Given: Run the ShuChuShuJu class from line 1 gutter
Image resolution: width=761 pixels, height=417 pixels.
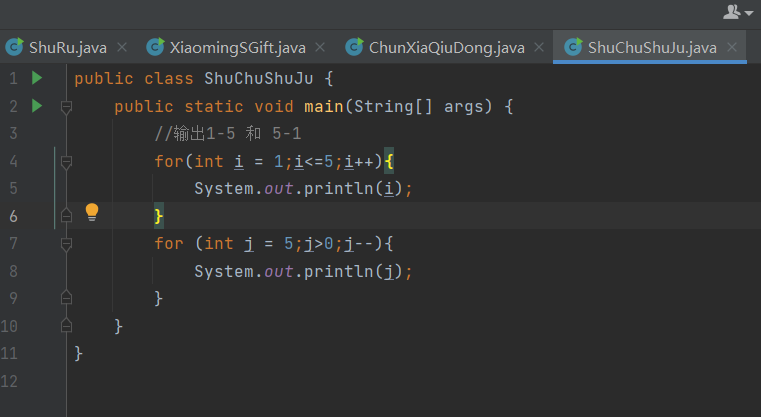Looking at the screenshot, I should (37, 78).
